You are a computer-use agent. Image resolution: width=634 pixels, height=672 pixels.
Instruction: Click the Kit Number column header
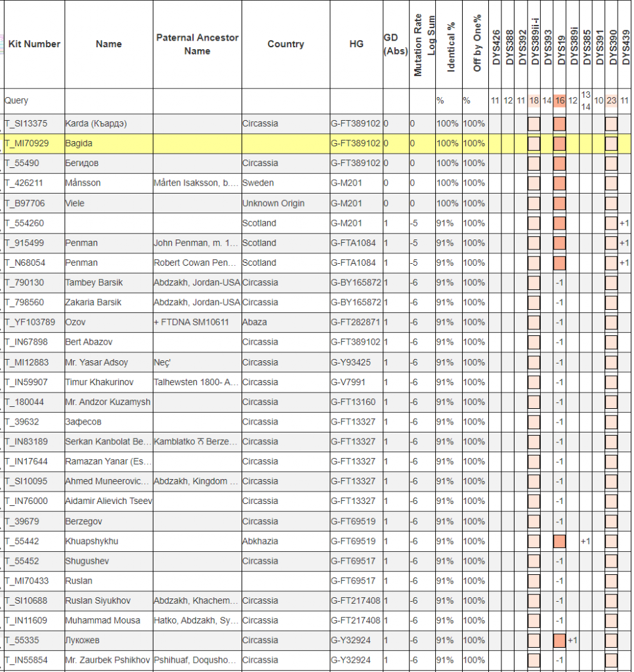(x=34, y=44)
